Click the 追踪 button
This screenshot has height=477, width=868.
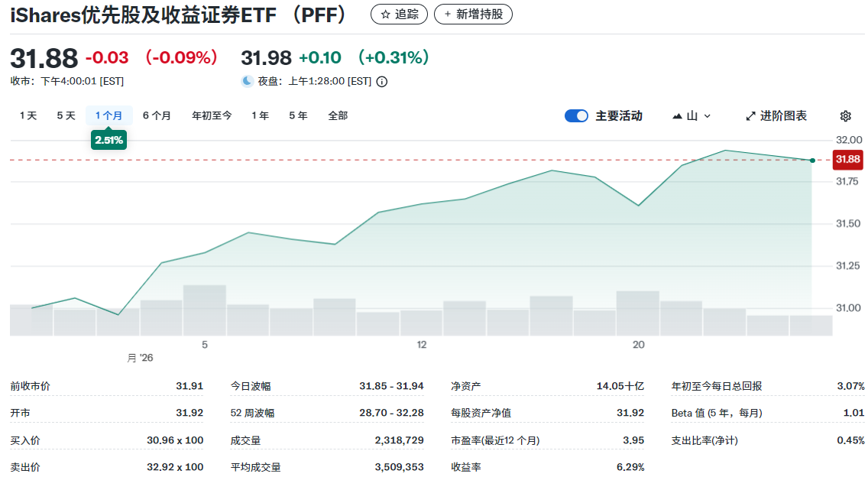click(398, 14)
